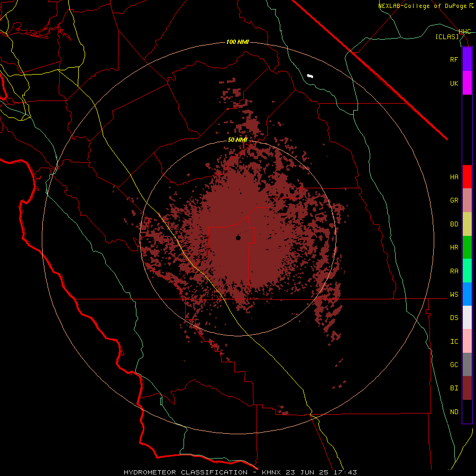Viewport: 476px width, 476px height.
Task: Click the [CLAS] legend header
Action: (x=447, y=37)
